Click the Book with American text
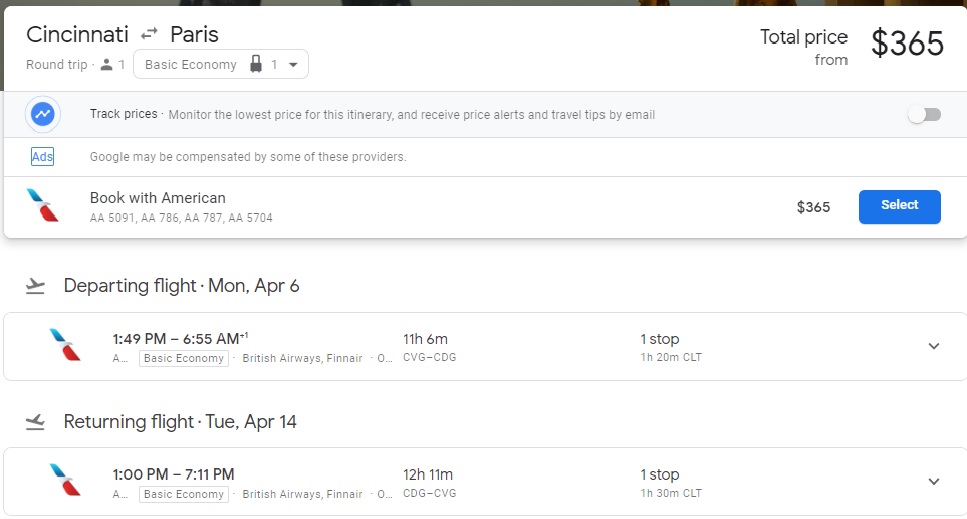 click(x=158, y=198)
